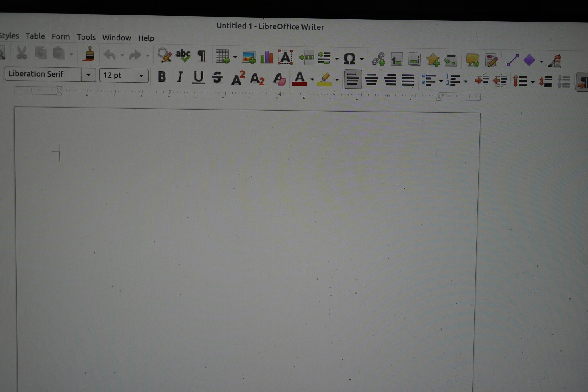Toggle Superscript
Viewport: 588px width, 392px height.
tap(238, 78)
